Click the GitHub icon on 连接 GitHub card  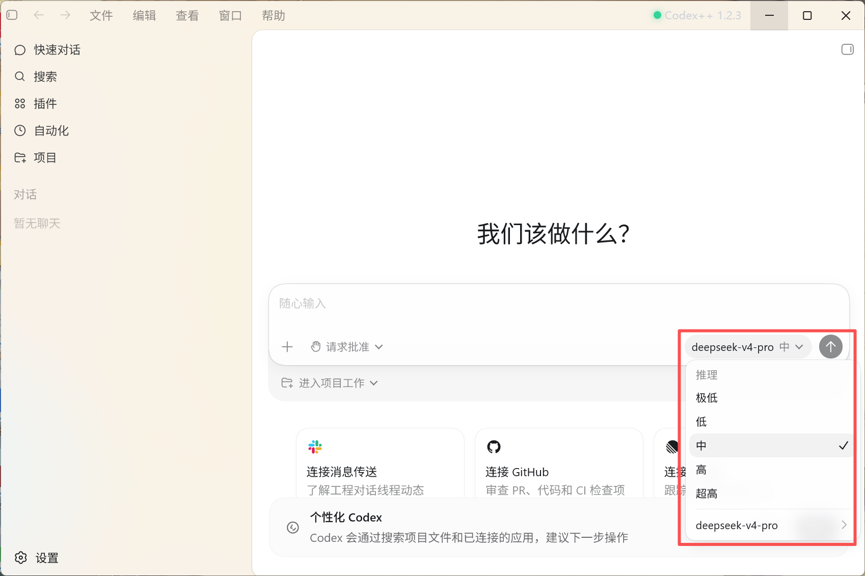pyautogui.click(x=494, y=447)
